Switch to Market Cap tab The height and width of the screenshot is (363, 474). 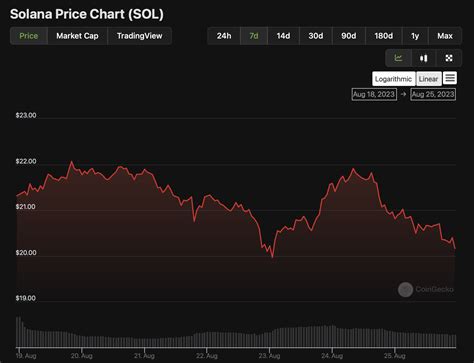click(77, 36)
